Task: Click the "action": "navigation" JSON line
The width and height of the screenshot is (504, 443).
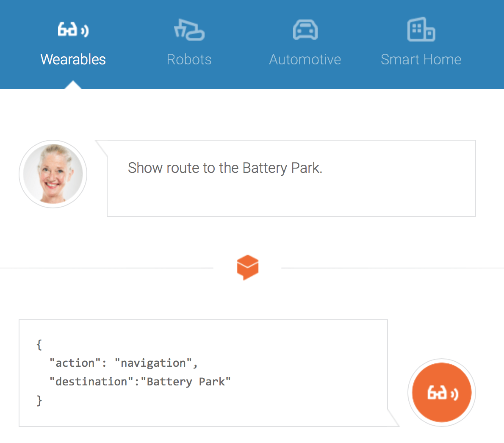Action: click(123, 363)
